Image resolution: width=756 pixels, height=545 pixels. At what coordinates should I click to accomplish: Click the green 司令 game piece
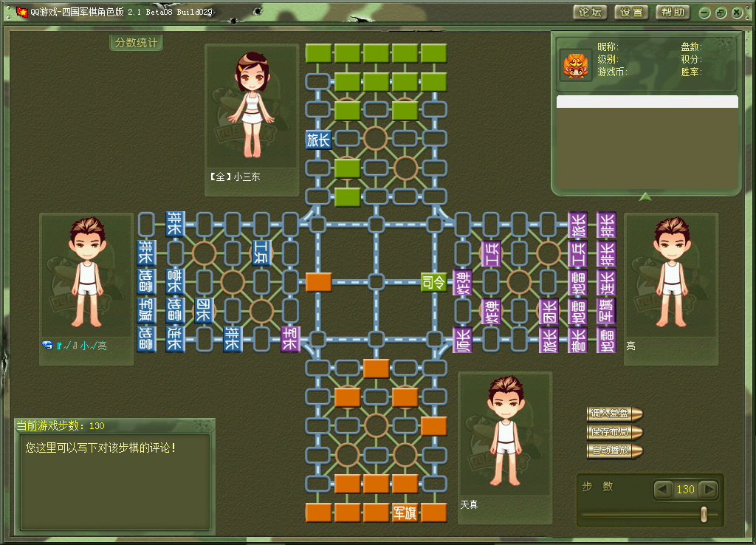[434, 282]
